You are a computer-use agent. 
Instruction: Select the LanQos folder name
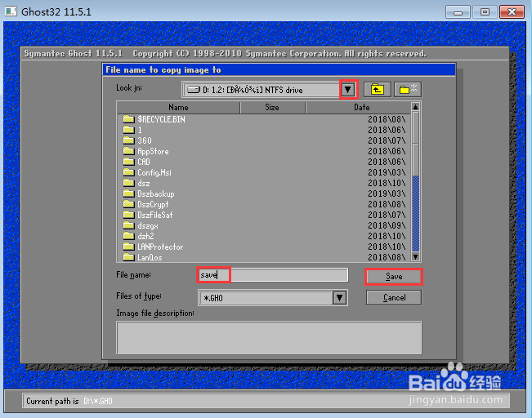pos(150,258)
